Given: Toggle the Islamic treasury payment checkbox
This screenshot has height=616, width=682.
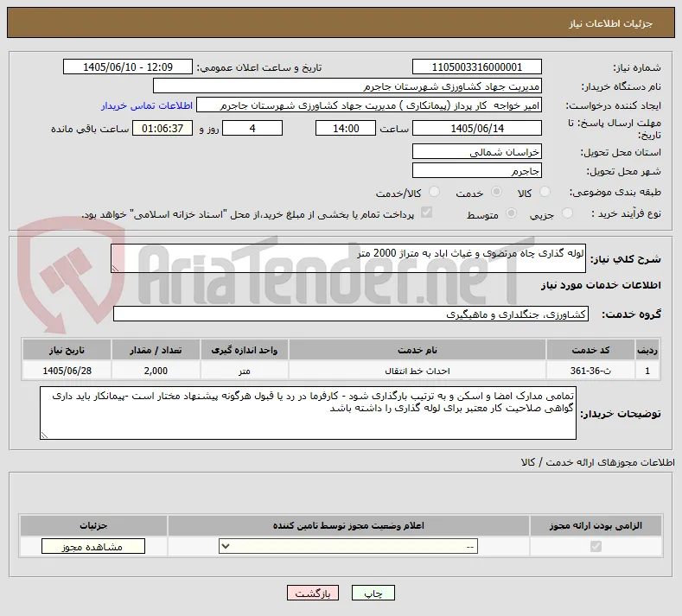Looking at the screenshot, I should click(427, 213).
